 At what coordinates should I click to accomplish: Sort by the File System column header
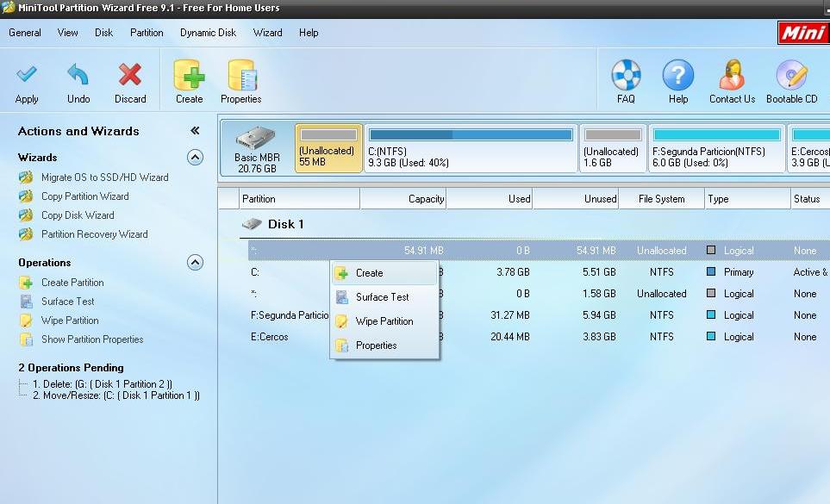click(662, 199)
